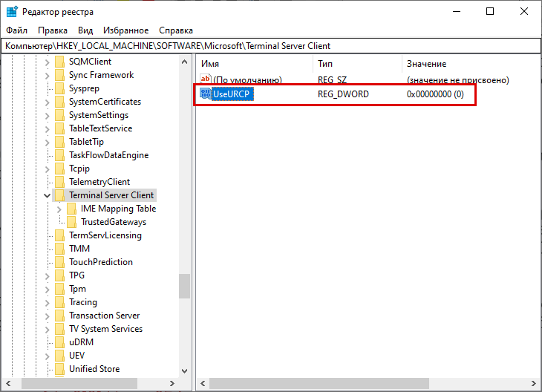Expand the SQMClient key
The width and height of the screenshot is (542, 392).
(48, 62)
